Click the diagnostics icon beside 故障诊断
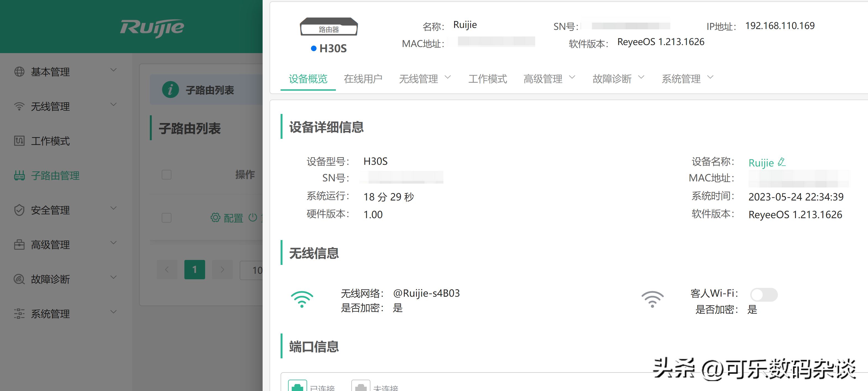 click(x=19, y=279)
